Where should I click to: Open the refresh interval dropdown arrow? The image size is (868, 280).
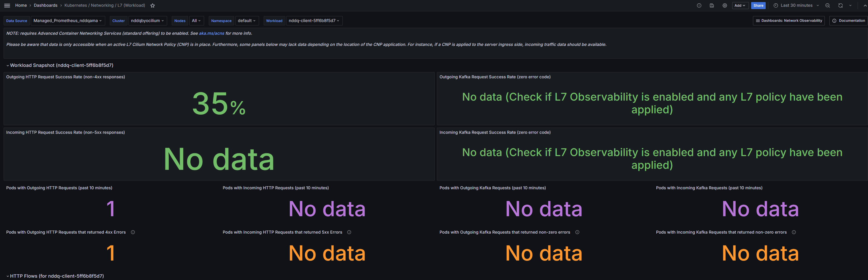click(x=850, y=5)
